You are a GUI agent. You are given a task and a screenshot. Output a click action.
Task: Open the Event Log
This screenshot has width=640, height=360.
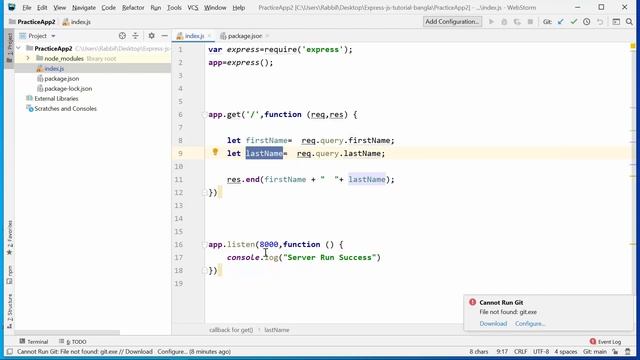pos(605,341)
